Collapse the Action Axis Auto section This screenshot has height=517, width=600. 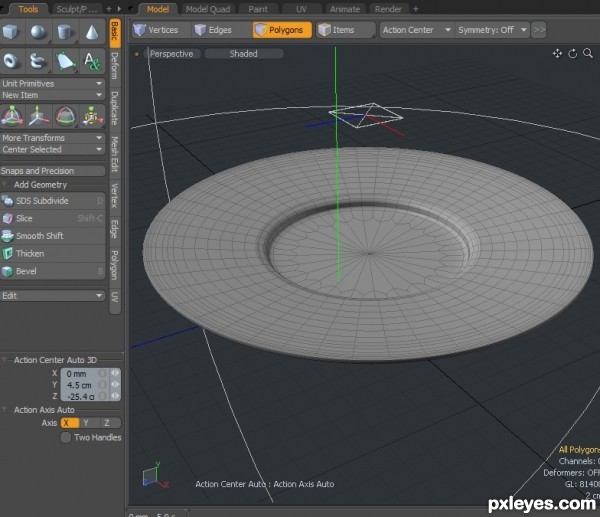5,409
